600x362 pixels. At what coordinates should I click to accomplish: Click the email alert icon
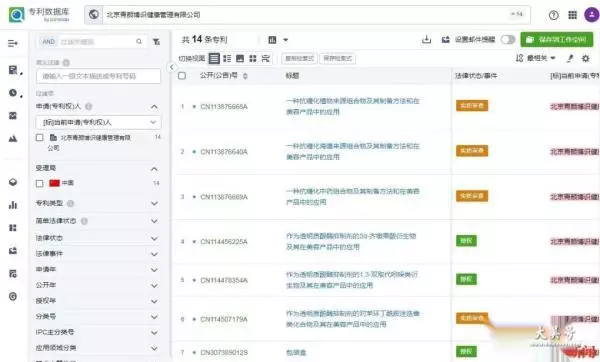coord(445,39)
